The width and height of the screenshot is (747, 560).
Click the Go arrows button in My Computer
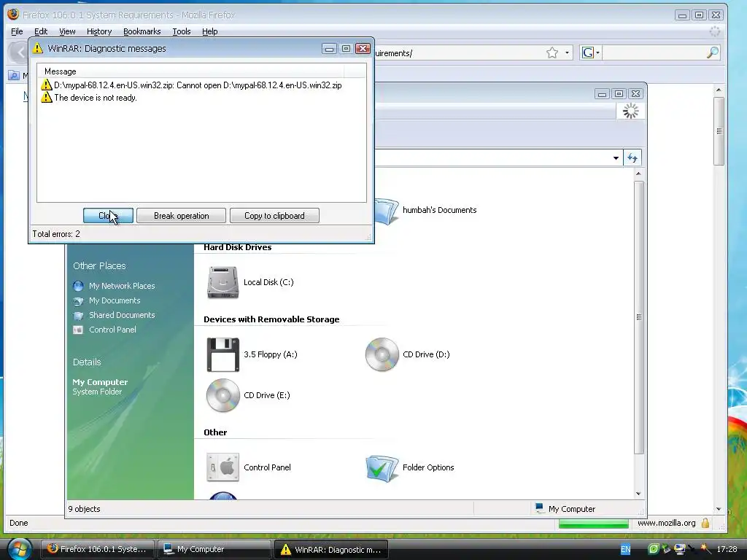point(632,158)
